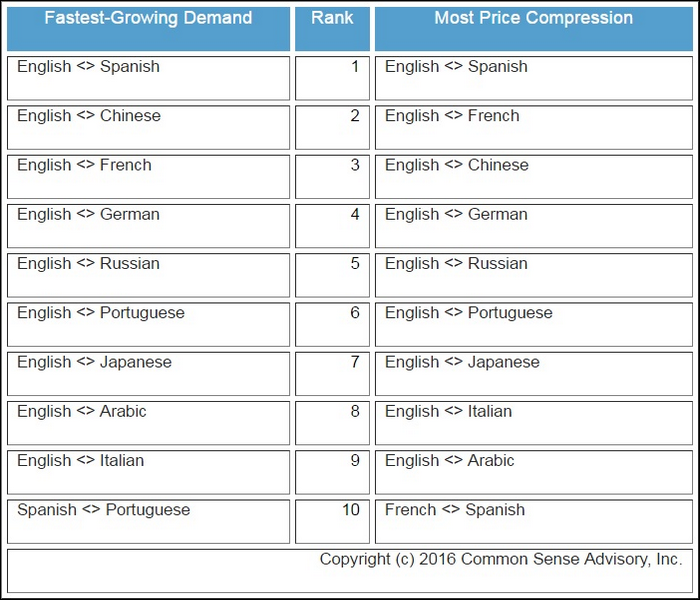700x600 pixels.
Task: Click English <> Japanese in Fastest-Growing Demand column
Action: tap(94, 362)
